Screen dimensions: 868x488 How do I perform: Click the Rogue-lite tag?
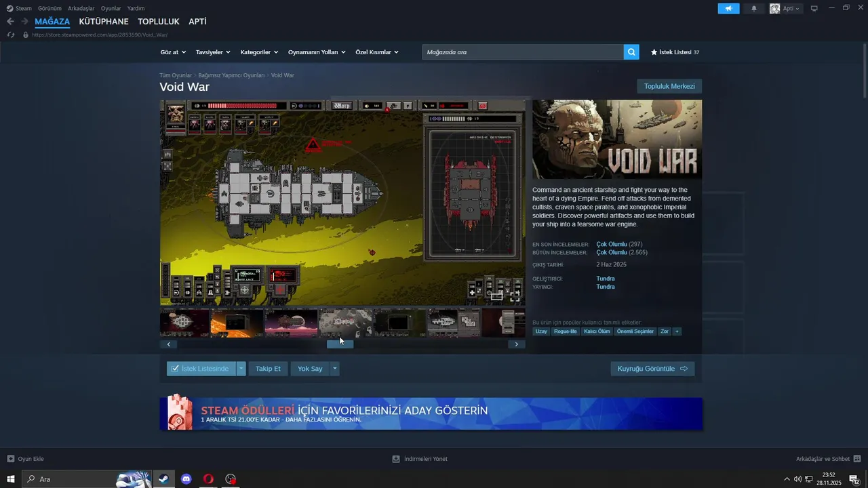pos(566,331)
